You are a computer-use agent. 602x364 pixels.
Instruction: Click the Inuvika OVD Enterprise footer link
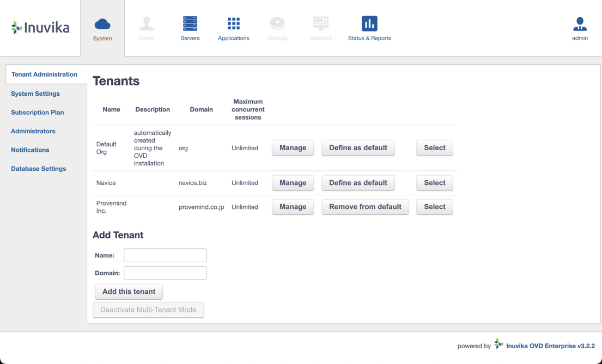(x=551, y=346)
